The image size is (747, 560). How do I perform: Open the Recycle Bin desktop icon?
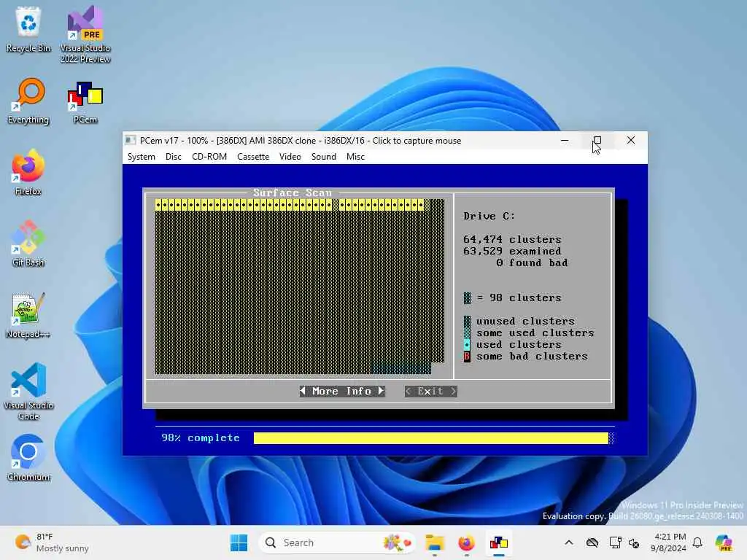tap(28, 29)
